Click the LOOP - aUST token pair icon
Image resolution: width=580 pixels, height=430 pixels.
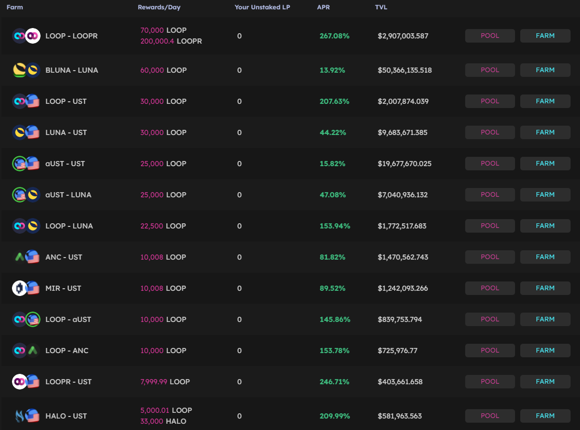pyautogui.click(x=26, y=319)
